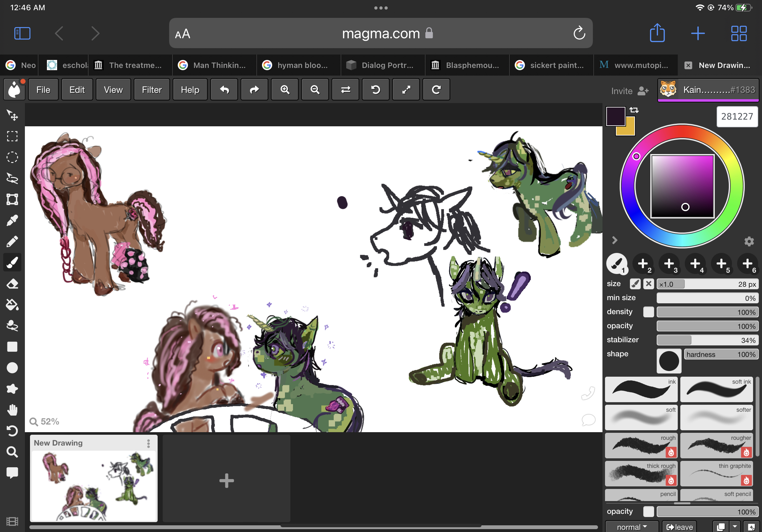Swap foreground and background colors
This screenshot has height=532, width=762.
point(634,110)
